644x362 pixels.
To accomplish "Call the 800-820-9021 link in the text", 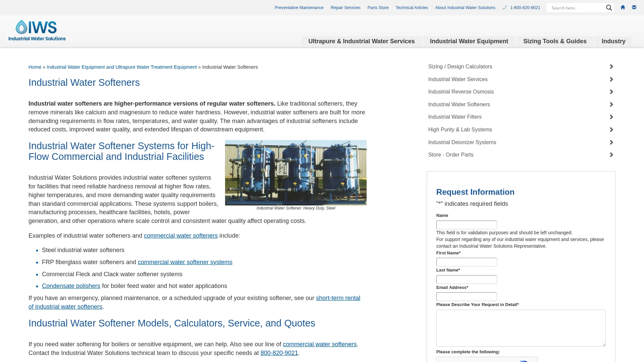I will [279, 353].
